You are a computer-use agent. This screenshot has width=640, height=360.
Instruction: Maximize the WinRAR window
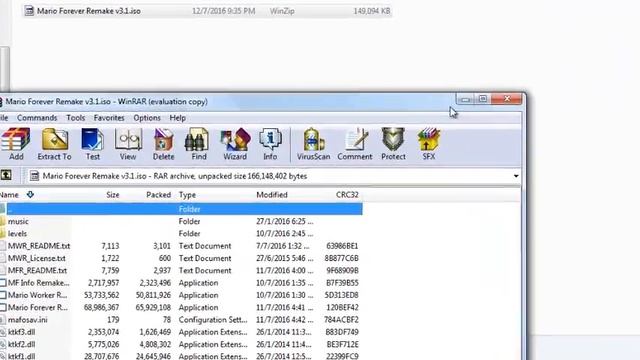point(483,99)
